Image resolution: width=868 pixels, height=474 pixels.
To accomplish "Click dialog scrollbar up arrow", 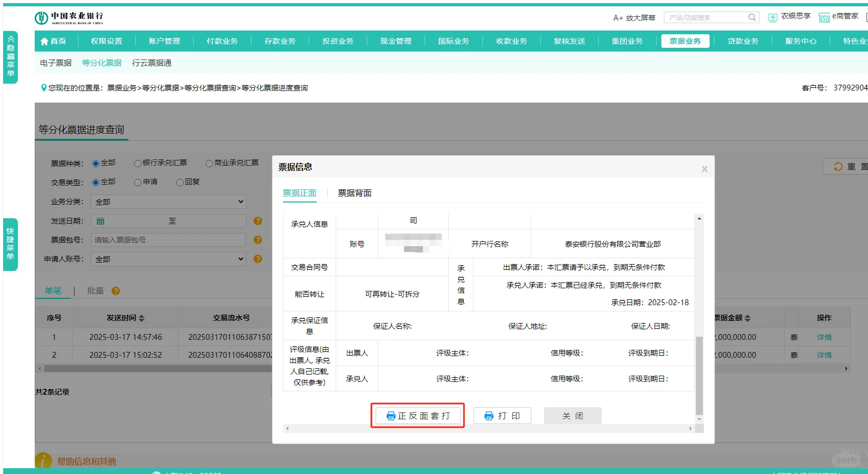I will click(x=699, y=218).
